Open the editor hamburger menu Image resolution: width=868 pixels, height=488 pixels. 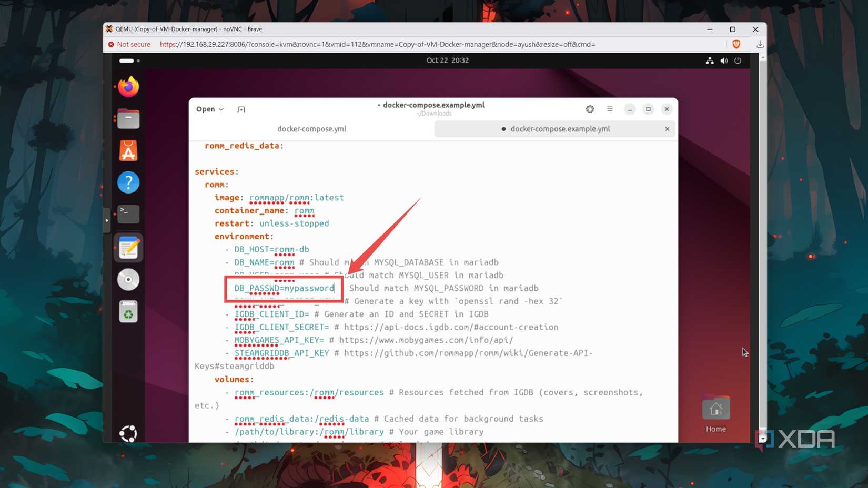tap(610, 109)
